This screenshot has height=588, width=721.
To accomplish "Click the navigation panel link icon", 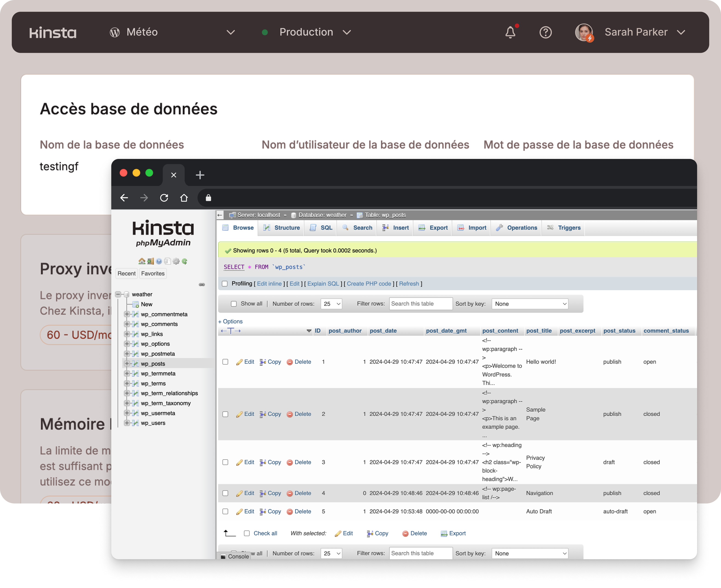I will [x=202, y=285].
